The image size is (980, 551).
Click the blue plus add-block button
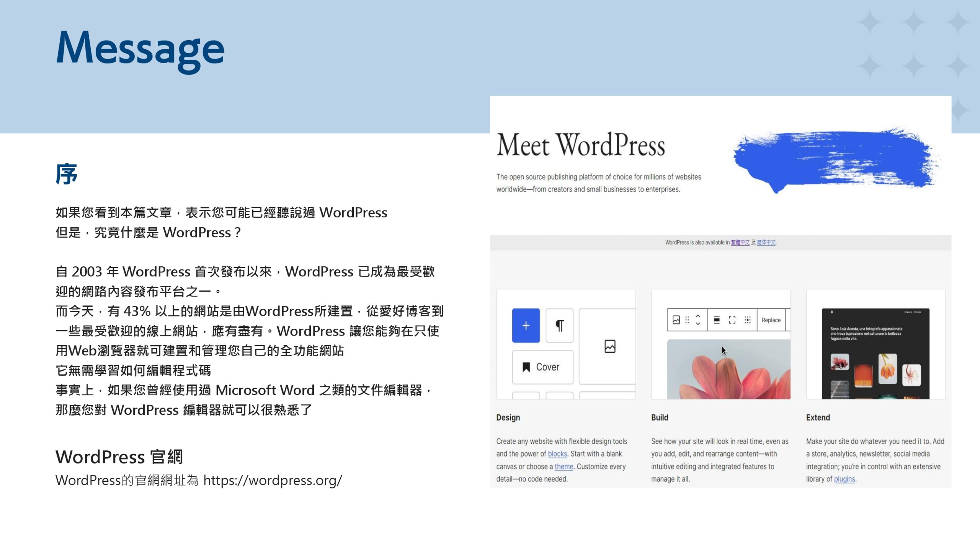coord(526,325)
